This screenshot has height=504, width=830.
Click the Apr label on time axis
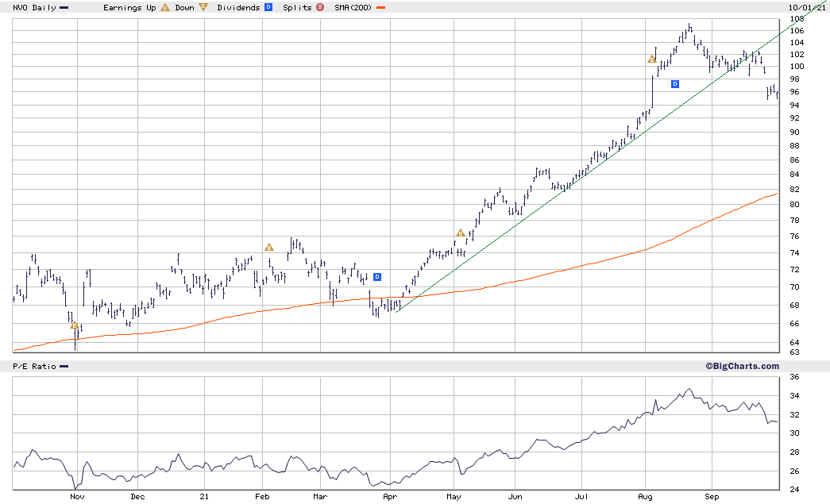tap(390, 497)
